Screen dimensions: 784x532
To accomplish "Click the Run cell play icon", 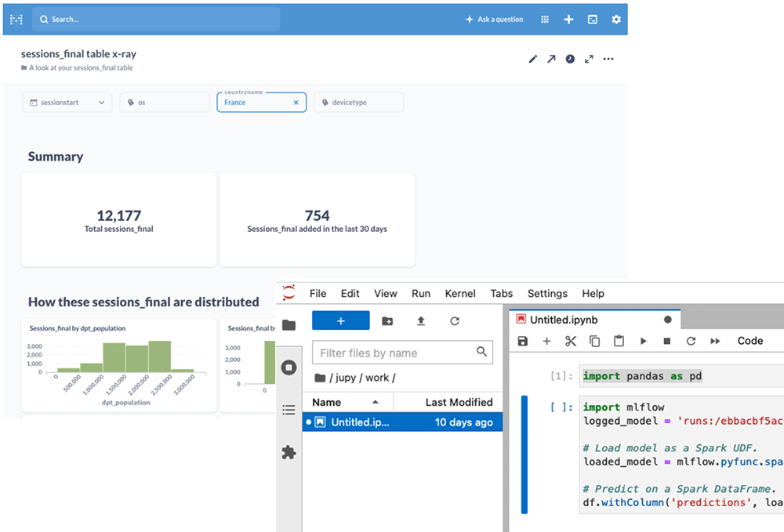I will 643,341.
